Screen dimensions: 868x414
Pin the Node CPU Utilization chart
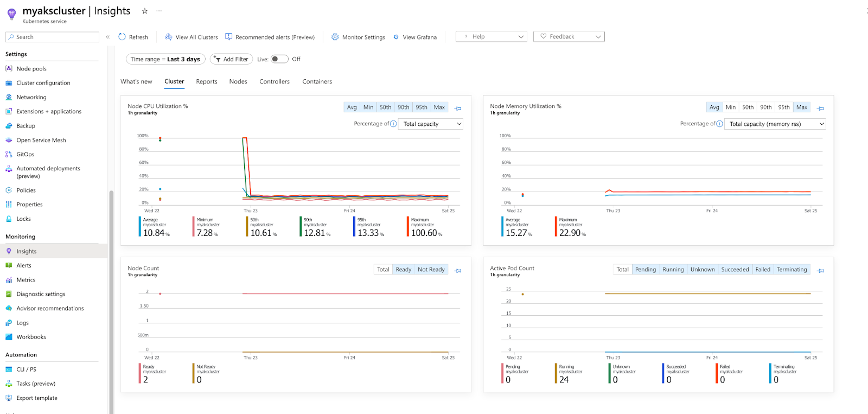click(x=458, y=109)
